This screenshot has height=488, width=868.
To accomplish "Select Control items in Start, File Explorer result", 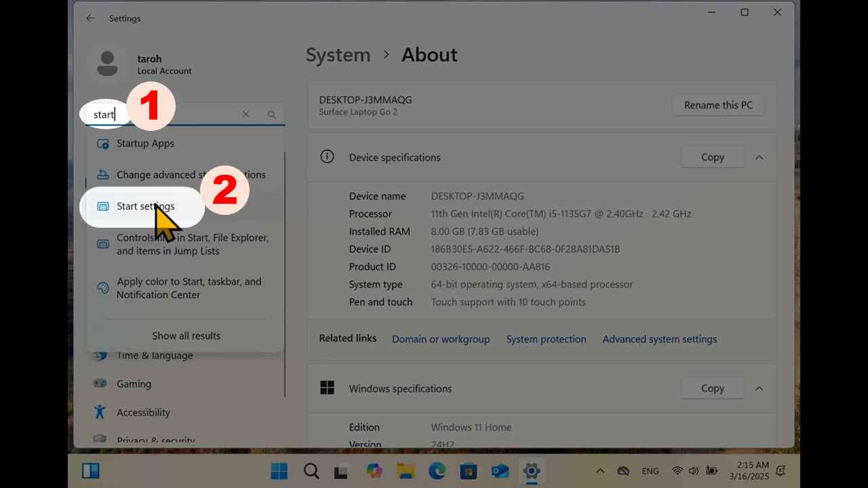I will pos(185,244).
